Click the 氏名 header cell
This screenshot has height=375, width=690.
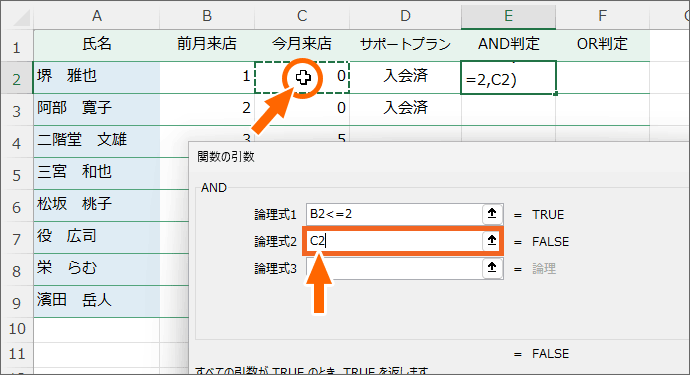click(x=97, y=44)
